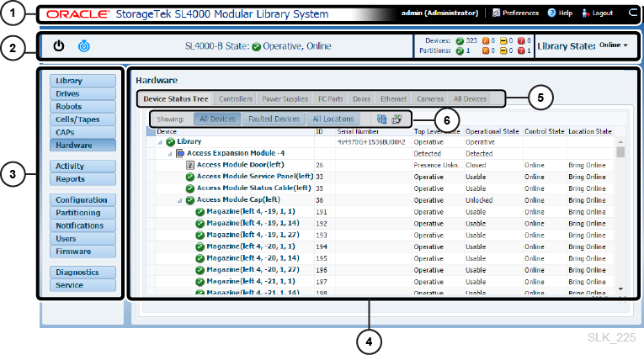Open the Cells/Tapes navigation button

pyautogui.click(x=82, y=119)
